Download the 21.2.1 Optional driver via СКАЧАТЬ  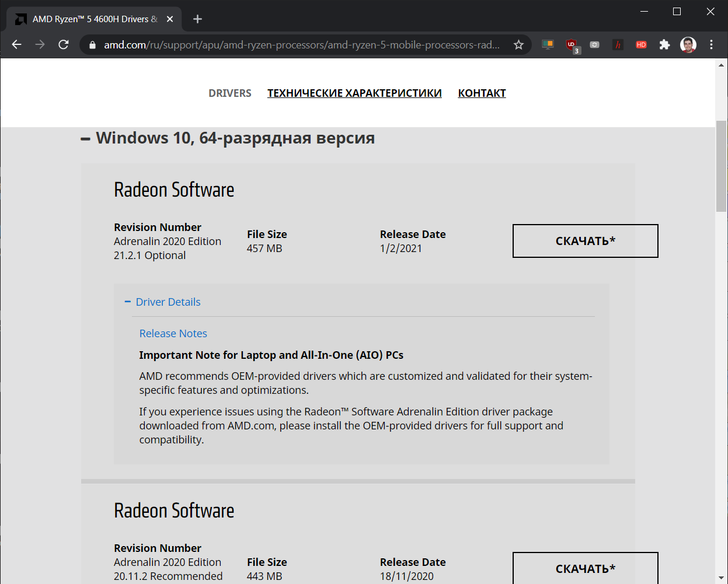point(585,241)
